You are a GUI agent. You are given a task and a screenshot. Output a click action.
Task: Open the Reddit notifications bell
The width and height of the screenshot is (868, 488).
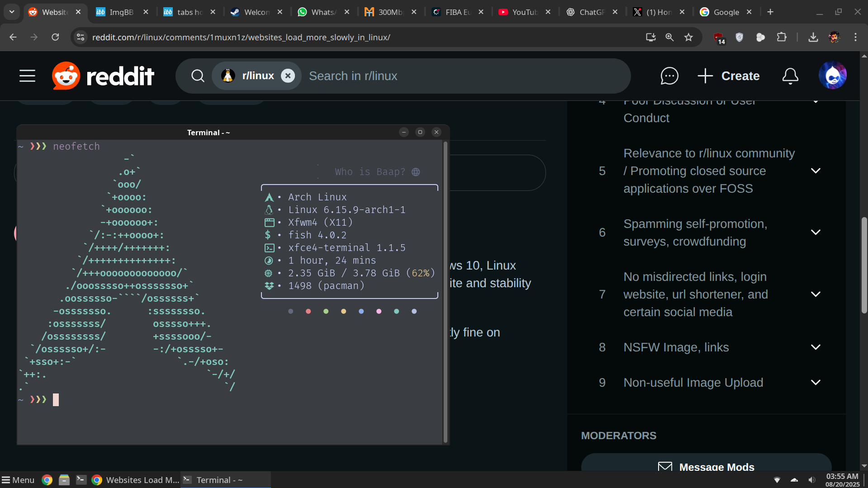[x=790, y=76]
